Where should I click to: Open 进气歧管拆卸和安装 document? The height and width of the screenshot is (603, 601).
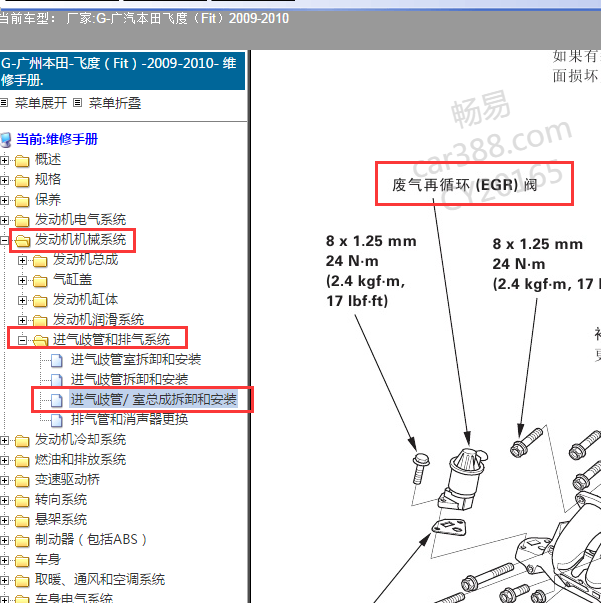click(x=129, y=380)
